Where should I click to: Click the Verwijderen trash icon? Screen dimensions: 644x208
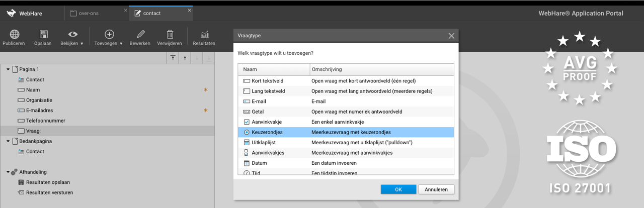click(x=170, y=35)
